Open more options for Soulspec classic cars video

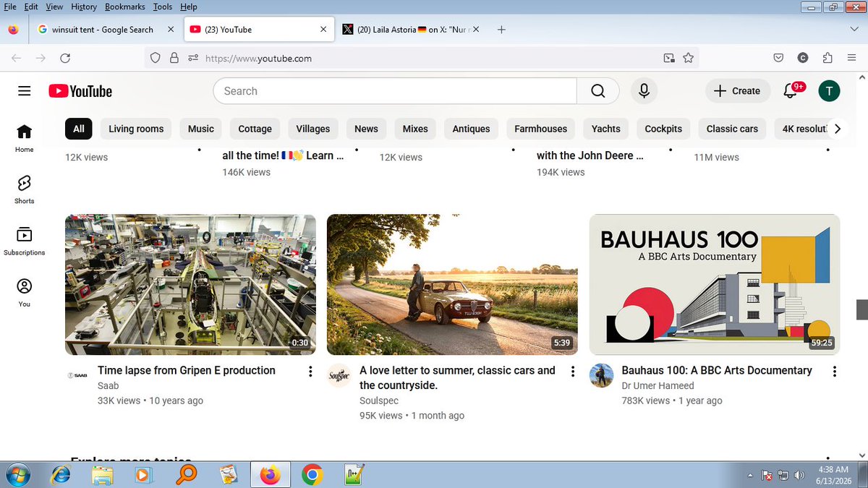(573, 372)
